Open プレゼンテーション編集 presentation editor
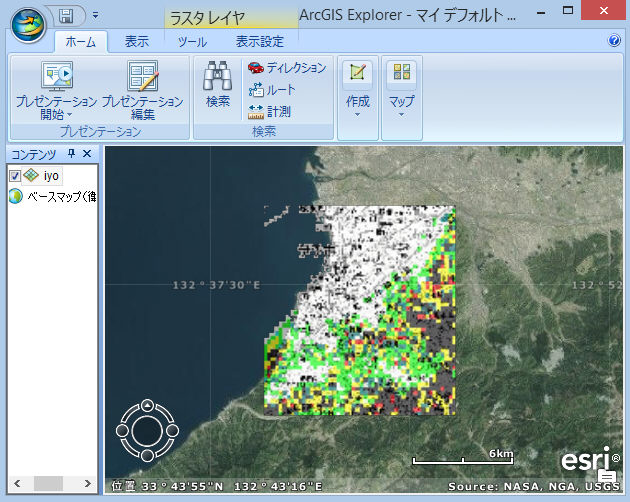The image size is (630, 502). click(142, 89)
